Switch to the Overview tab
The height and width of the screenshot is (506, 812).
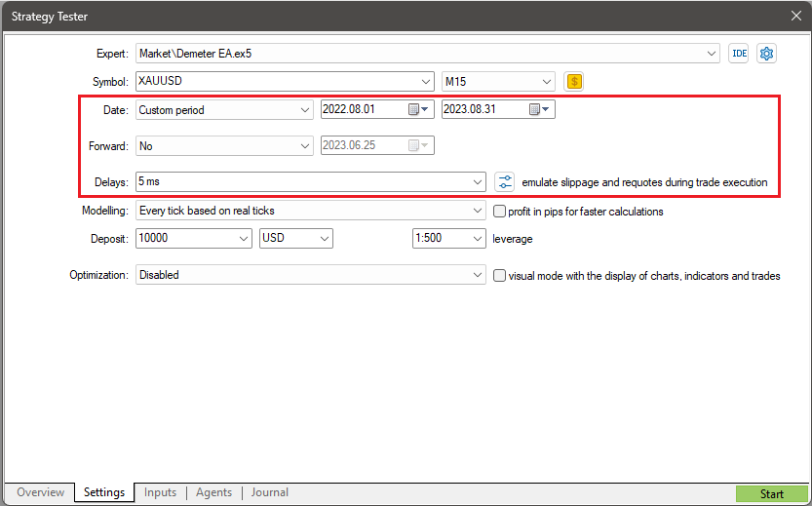[x=40, y=492]
